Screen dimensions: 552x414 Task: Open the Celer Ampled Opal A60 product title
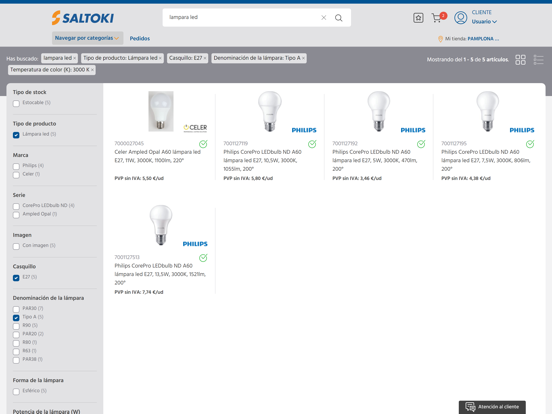click(157, 156)
